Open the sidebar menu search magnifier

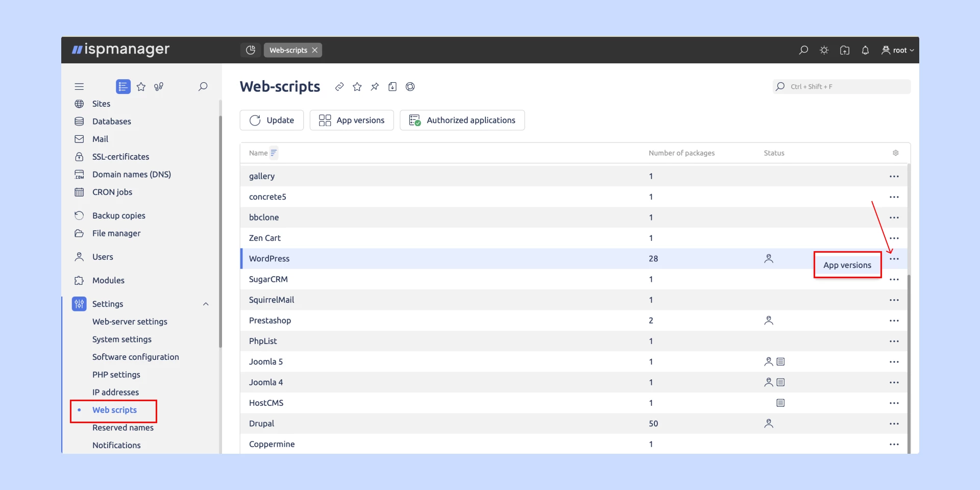click(203, 87)
